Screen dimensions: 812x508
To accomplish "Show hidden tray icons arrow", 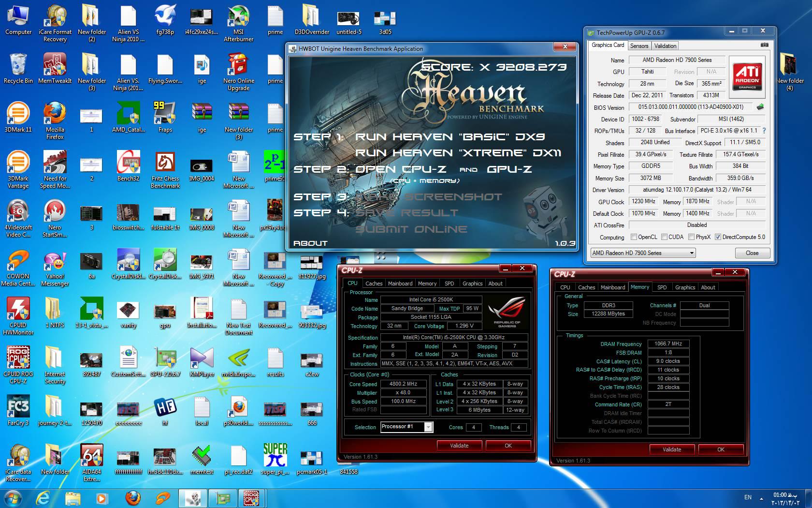I will (x=762, y=498).
